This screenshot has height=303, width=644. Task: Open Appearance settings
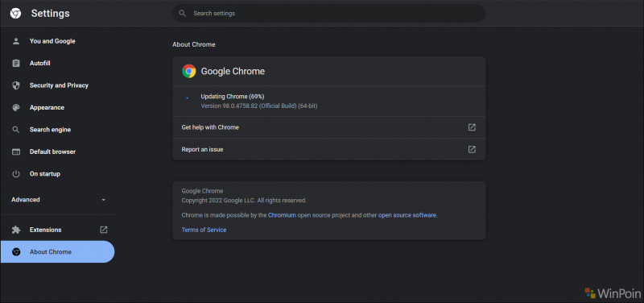[47, 108]
